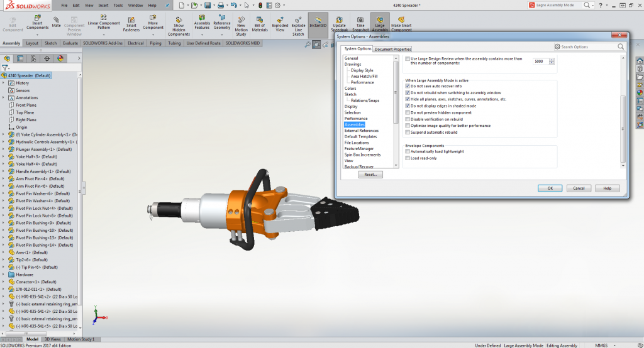This screenshot has width=644, height=348.
Task: Click the Search Options field
Action: click(x=589, y=46)
